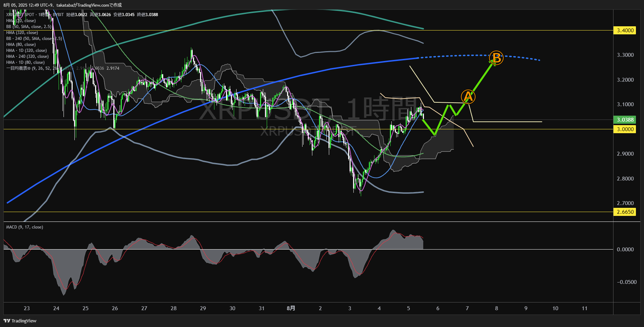Viewport: 644px width, 327px height.
Task: Click the 3.1000 price axis tick
Action: click(625, 104)
